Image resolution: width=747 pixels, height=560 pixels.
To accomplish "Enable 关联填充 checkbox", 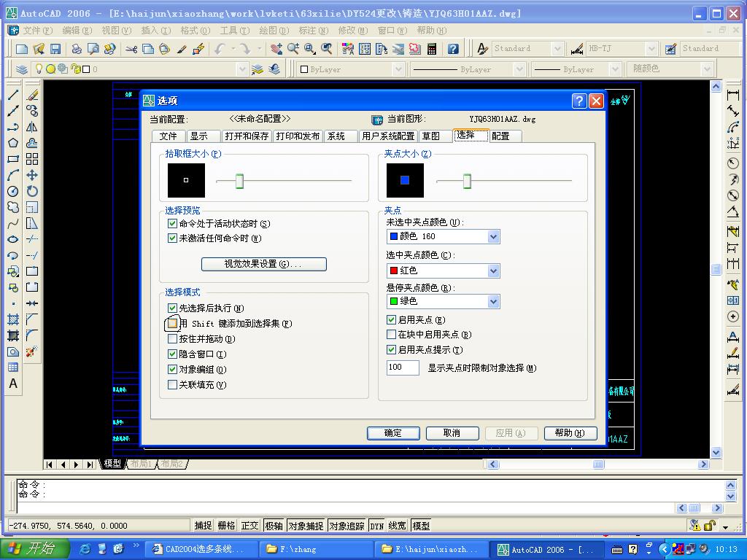I will pos(172,384).
